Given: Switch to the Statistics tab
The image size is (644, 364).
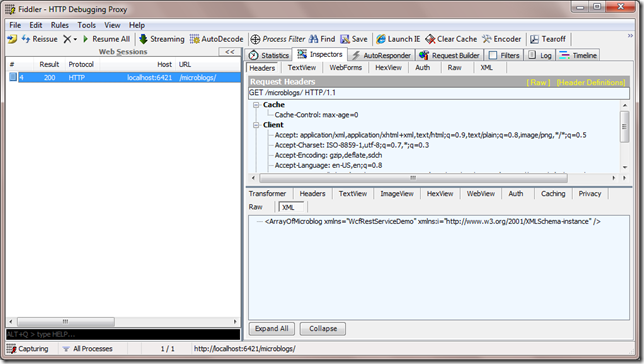Looking at the screenshot, I should 269,55.
